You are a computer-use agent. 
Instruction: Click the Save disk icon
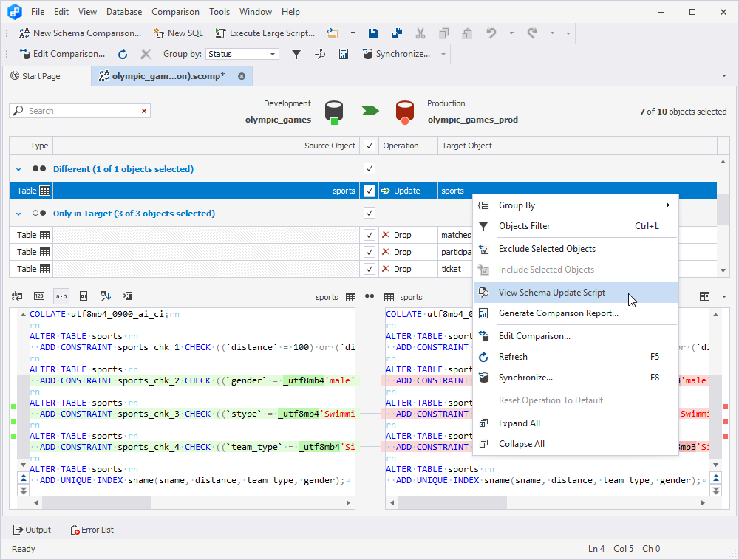click(x=373, y=33)
